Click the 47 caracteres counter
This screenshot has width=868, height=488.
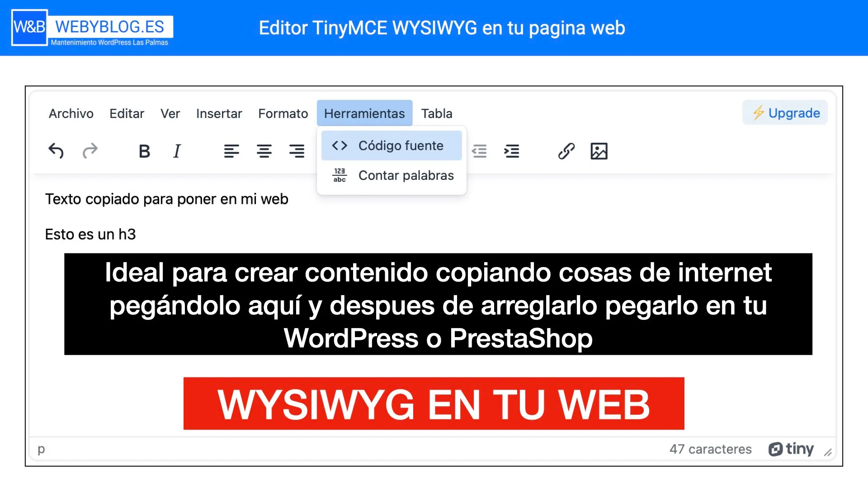click(x=710, y=449)
